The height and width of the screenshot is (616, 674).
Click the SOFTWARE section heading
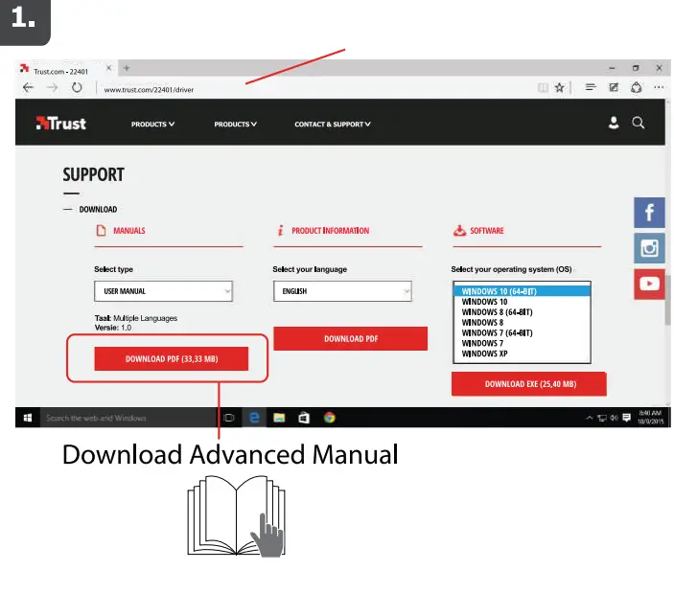click(487, 231)
